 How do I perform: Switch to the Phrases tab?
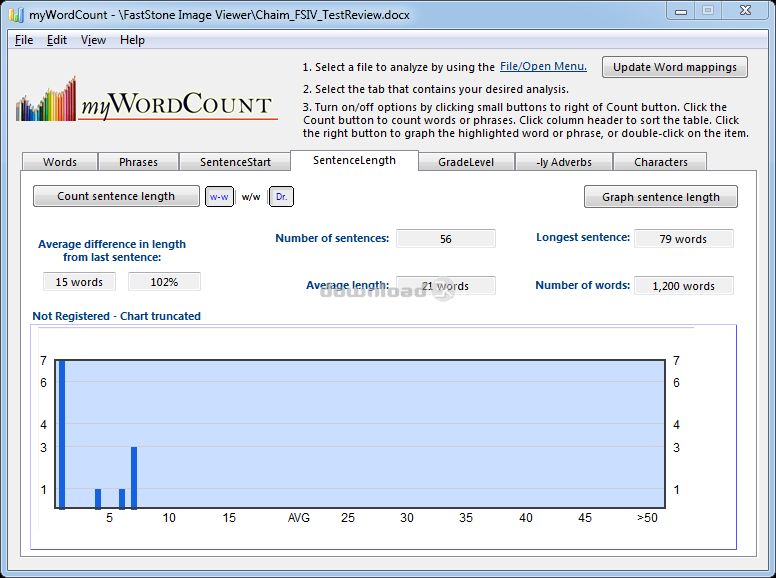click(138, 162)
